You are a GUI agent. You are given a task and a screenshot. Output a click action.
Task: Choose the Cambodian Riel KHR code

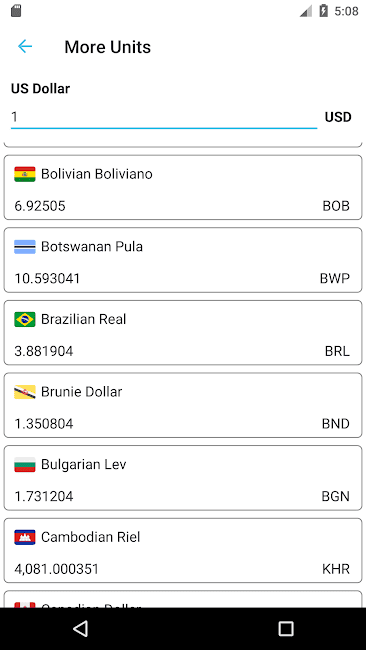tap(336, 569)
